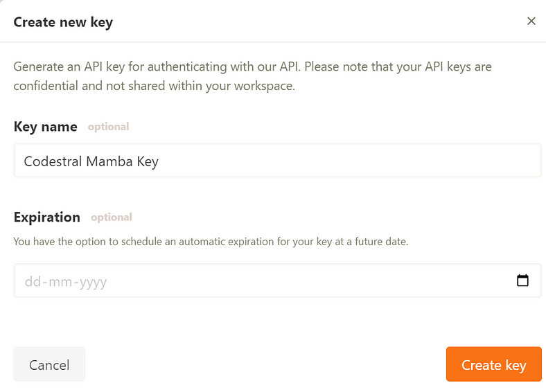Click the automatic expiration help text
The image size is (546, 392).
(211, 241)
